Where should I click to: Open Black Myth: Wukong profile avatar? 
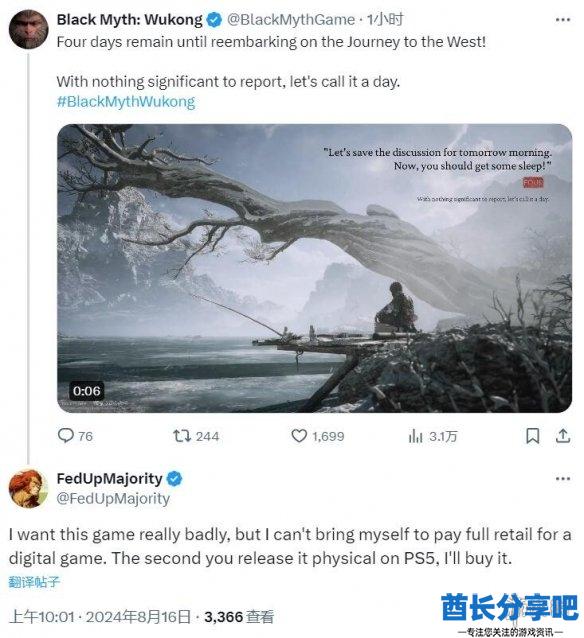28,30
